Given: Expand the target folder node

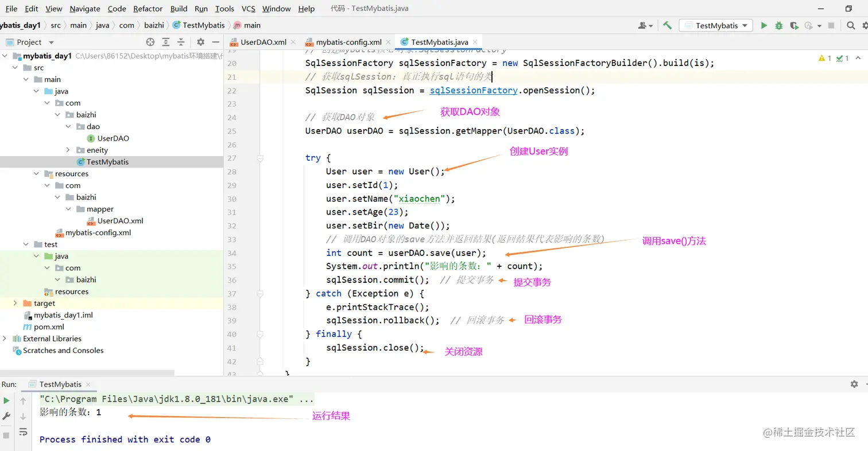Looking at the screenshot, I should click(x=15, y=303).
